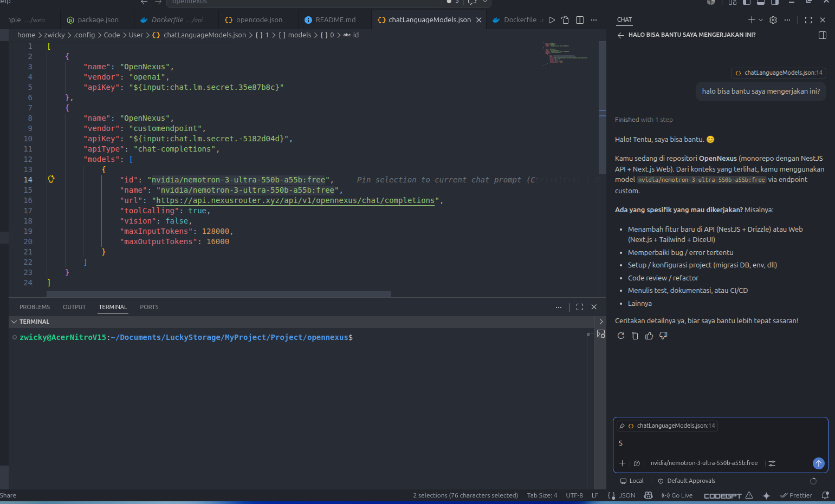Toggle the bottom panel layout in the title bar
The width and height of the screenshot is (835, 504).
(761, 2)
